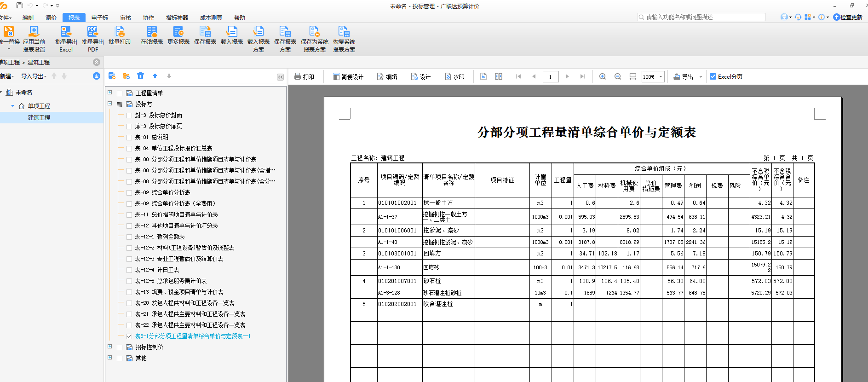The height and width of the screenshot is (382, 868).
Task: Click the 编辑 button in preview toolbar
Action: click(x=387, y=77)
